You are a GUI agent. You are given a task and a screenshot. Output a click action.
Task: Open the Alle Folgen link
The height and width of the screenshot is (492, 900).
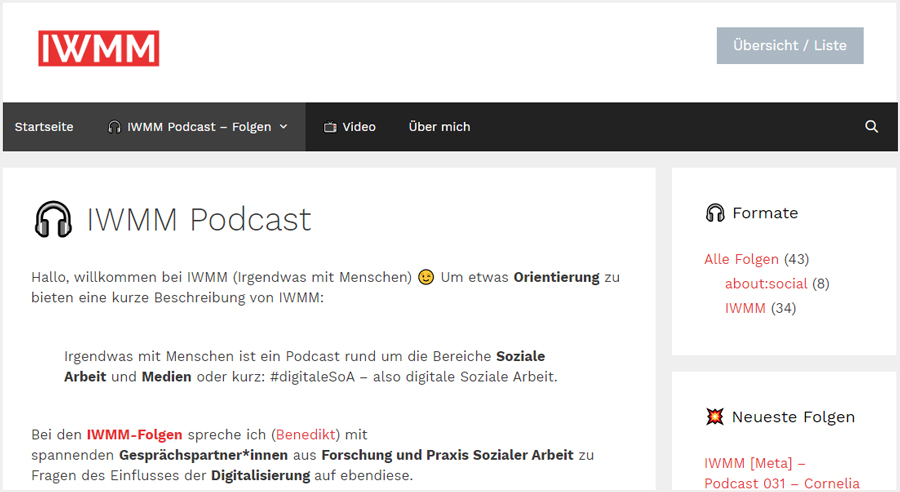pyautogui.click(x=741, y=259)
